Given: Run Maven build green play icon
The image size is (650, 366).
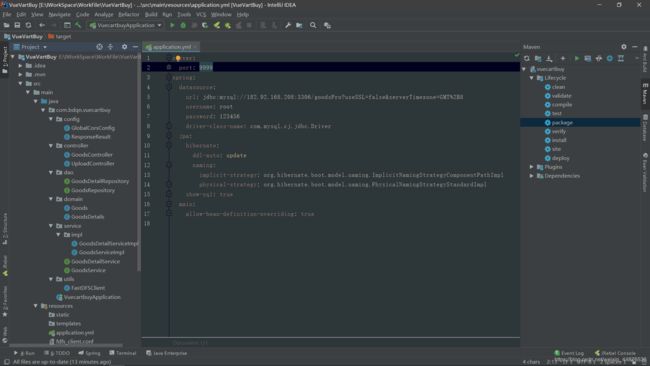Looking at the screenshot, I should point(577,58).
